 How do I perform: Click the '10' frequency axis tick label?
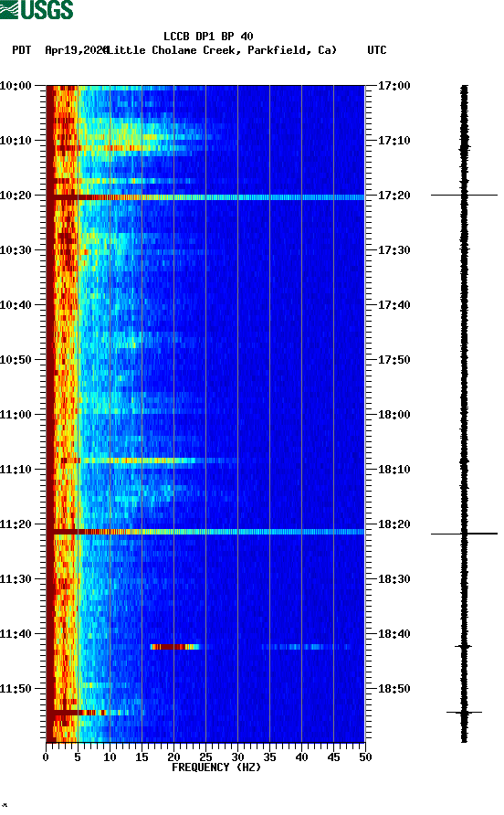[110, 757]
